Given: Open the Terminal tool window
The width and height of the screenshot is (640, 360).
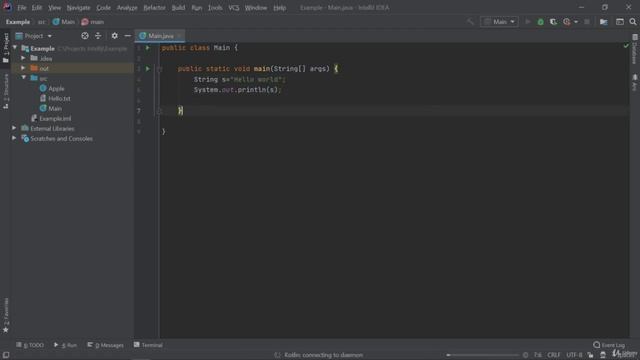Looking at the screenshot, I should 148,345.
